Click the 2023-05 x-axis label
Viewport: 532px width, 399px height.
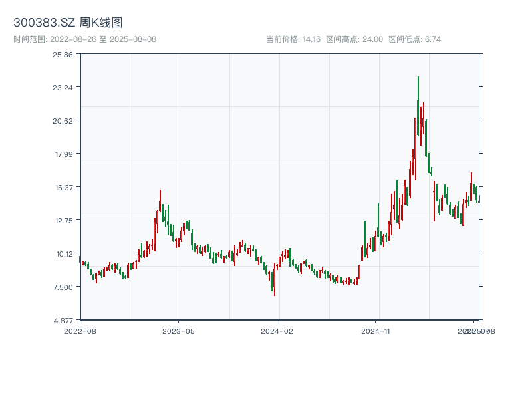(x=178, y=331)
